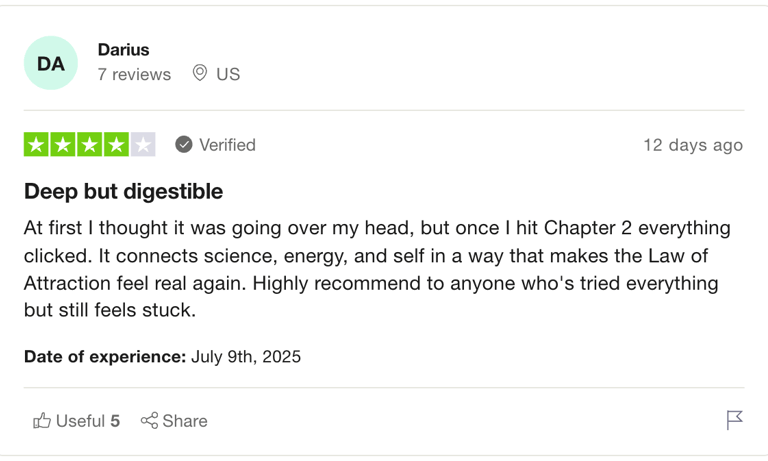Click the fourth green rating star

point(116,145)
